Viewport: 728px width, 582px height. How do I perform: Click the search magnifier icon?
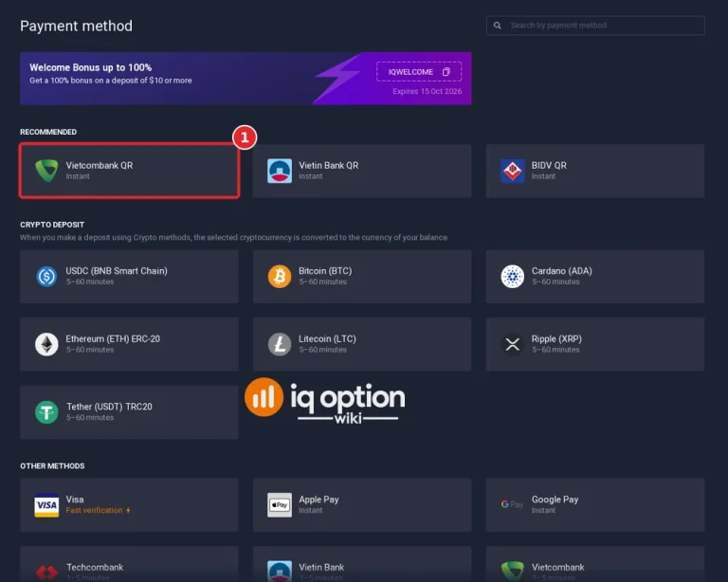(498, 26)
